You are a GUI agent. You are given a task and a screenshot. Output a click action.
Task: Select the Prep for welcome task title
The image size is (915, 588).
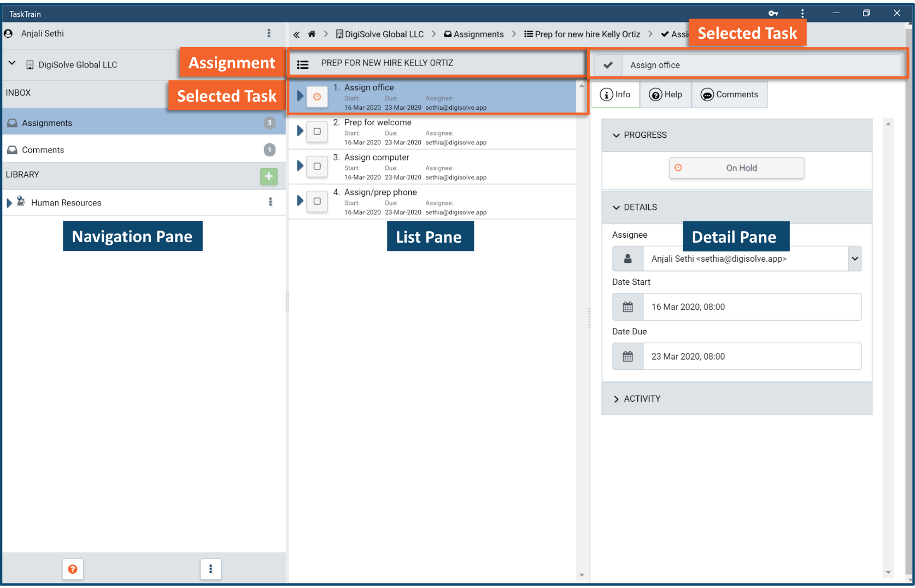point(378,122)
